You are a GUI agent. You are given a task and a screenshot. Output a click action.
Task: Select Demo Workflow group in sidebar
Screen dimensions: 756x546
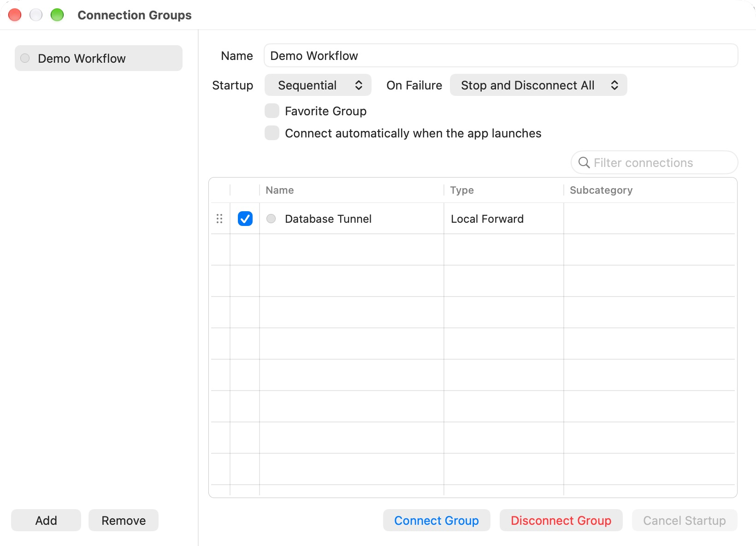point(99,58)
